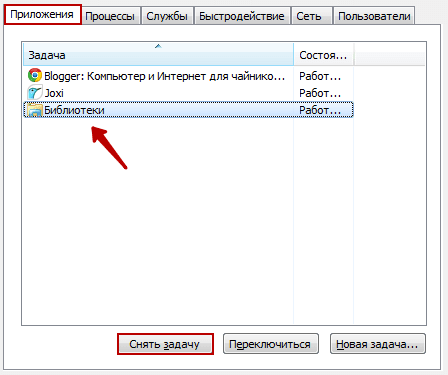Image resolution: width=448 pixels, height=375 pixels.
Task: Open the Пользователи tab
Action: click(x=374, y=16)
